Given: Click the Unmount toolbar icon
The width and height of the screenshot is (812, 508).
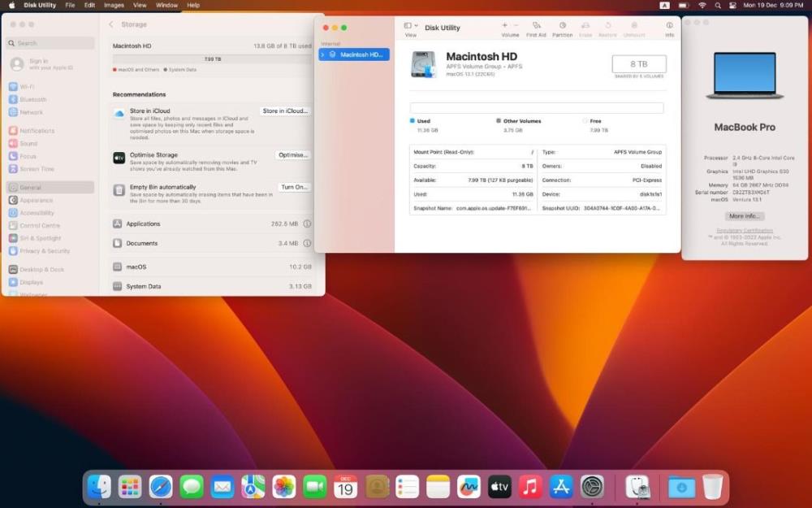Looking at the screenshot, I should tap(634, 25).
